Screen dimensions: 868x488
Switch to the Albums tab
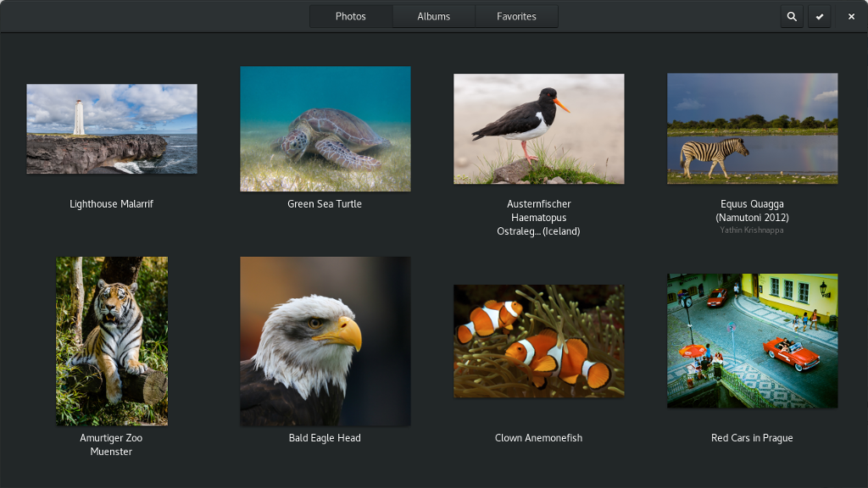coord(433,16)
